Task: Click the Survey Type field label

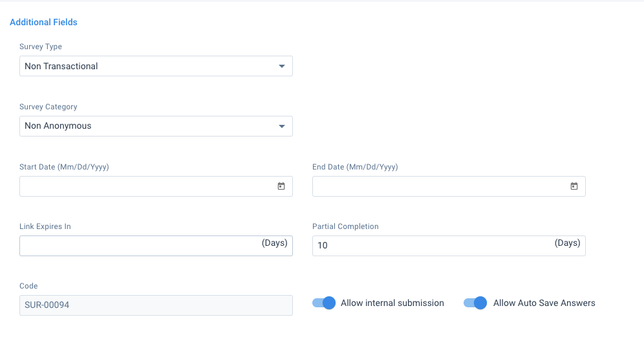Action: tap(41, 47)
